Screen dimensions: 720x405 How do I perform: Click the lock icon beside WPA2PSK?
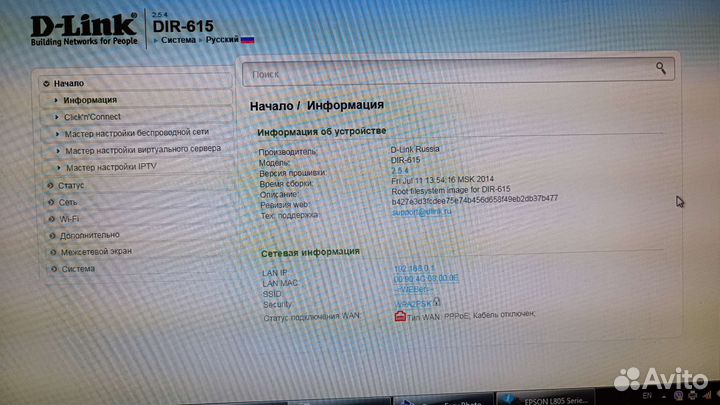437,301
